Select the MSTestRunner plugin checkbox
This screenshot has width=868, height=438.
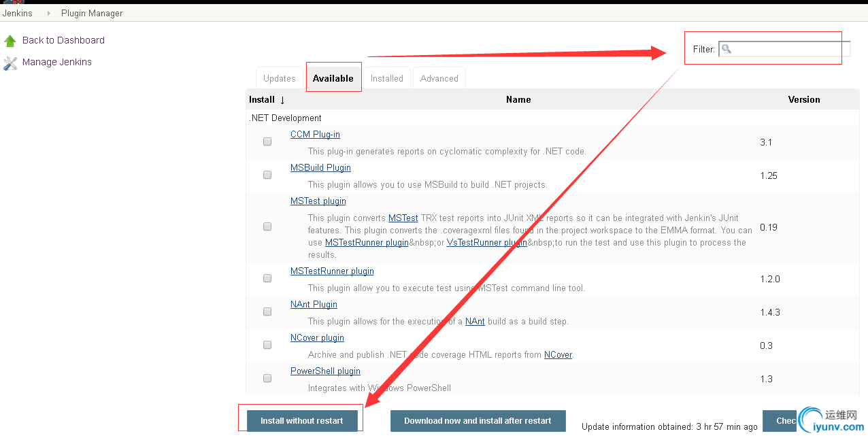click(267, 278)
